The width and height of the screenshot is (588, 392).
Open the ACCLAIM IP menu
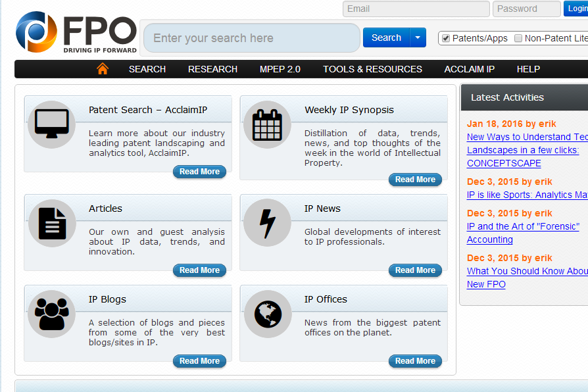(x=470, y=69)
